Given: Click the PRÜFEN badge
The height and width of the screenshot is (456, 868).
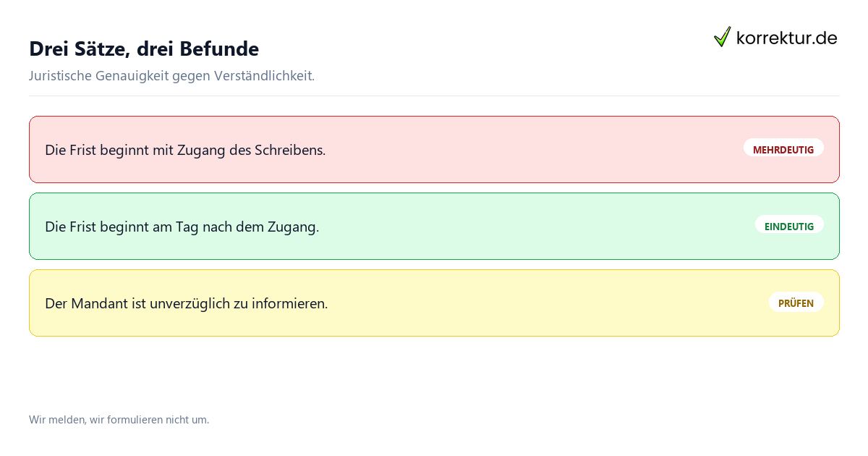Looking at the screenshot, I should coord(796,303).
